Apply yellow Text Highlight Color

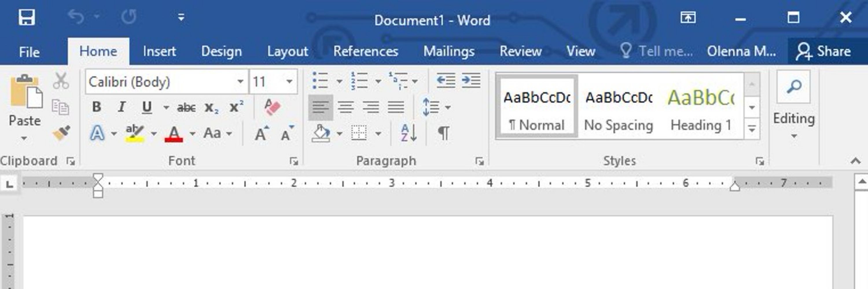point(135,133)
